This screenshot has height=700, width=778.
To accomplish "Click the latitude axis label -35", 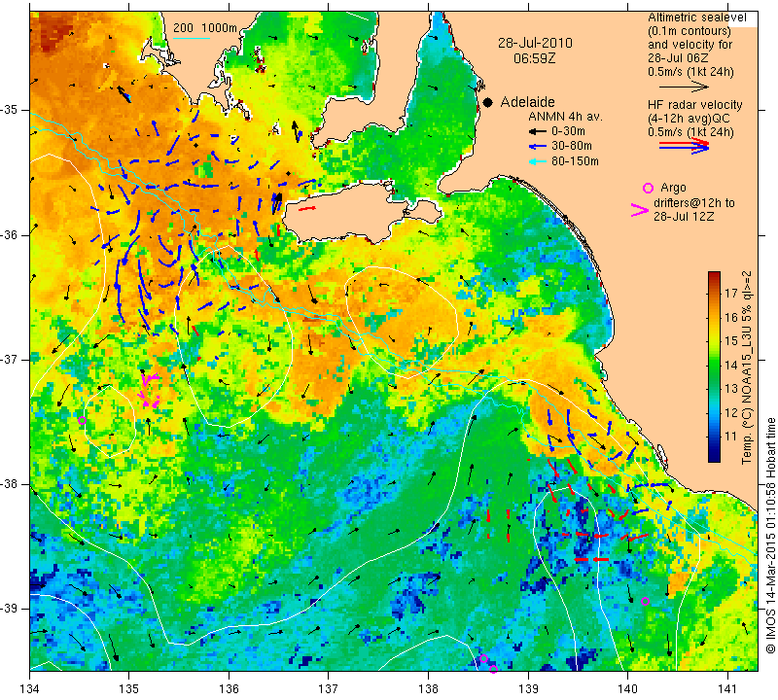I will coord(10,110).
